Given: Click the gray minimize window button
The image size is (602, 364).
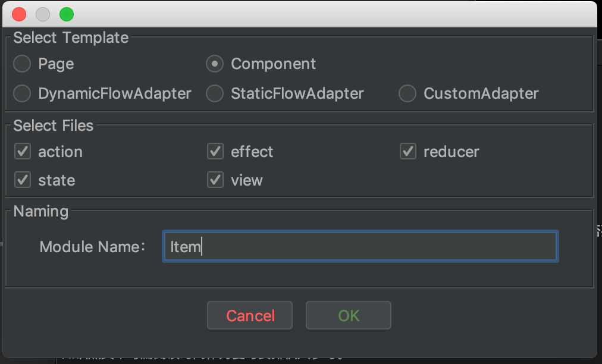Looking at the screenshot, I should 43,15.
